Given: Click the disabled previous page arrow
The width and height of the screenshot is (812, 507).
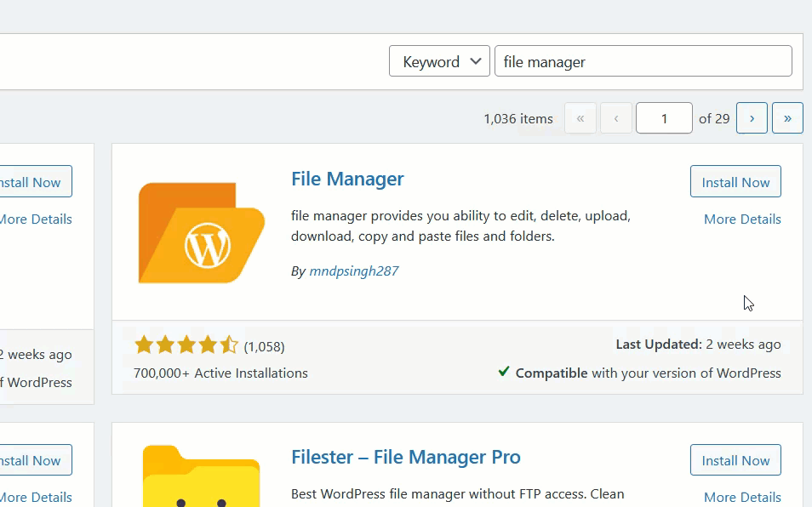Looking at the screenshot, I should coord(616,118).
